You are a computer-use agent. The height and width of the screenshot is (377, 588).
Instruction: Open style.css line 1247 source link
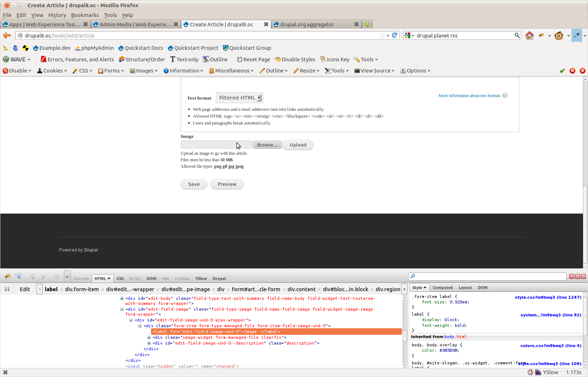pyautogui.click(x=548, y=297)
